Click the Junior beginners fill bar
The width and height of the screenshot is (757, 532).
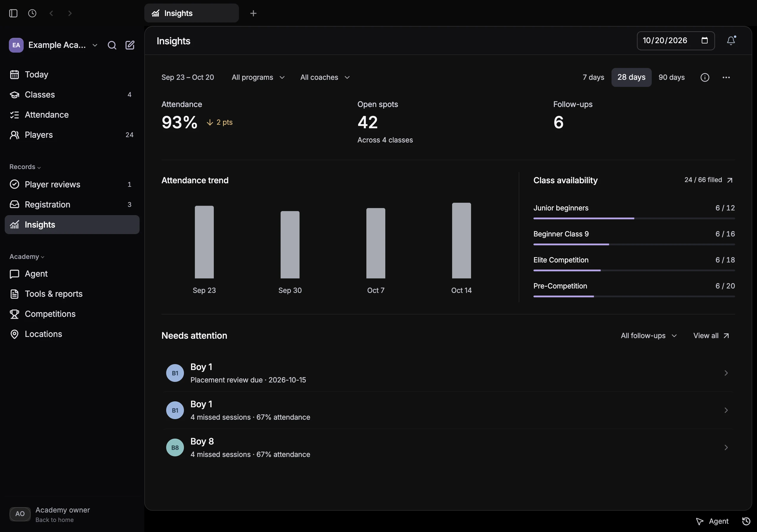tap(634, 218)
